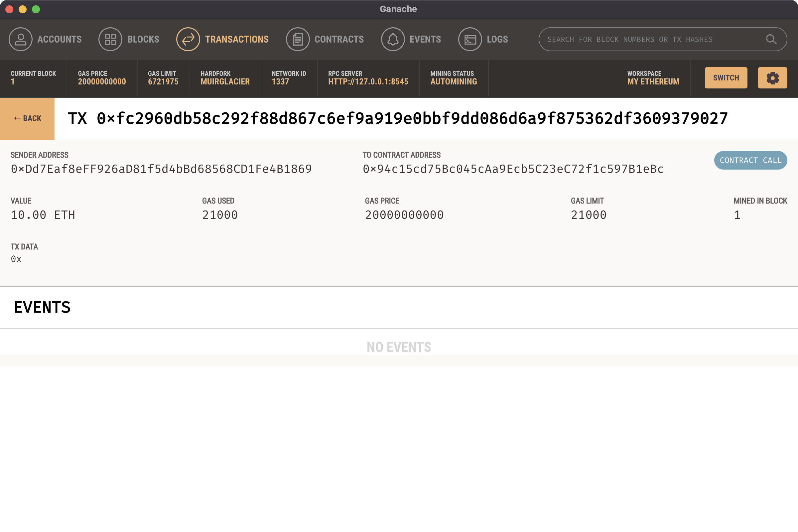Go back with the BACK button
This screenshot has width=798, height=532.
click(27, 119)
